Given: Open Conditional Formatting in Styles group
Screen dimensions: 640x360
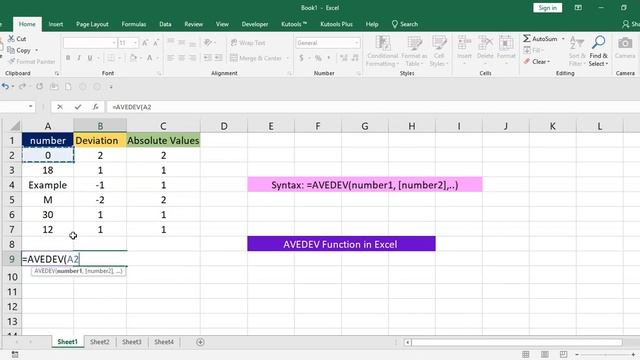Looking at the screenshot, I should tap(382, 51).
